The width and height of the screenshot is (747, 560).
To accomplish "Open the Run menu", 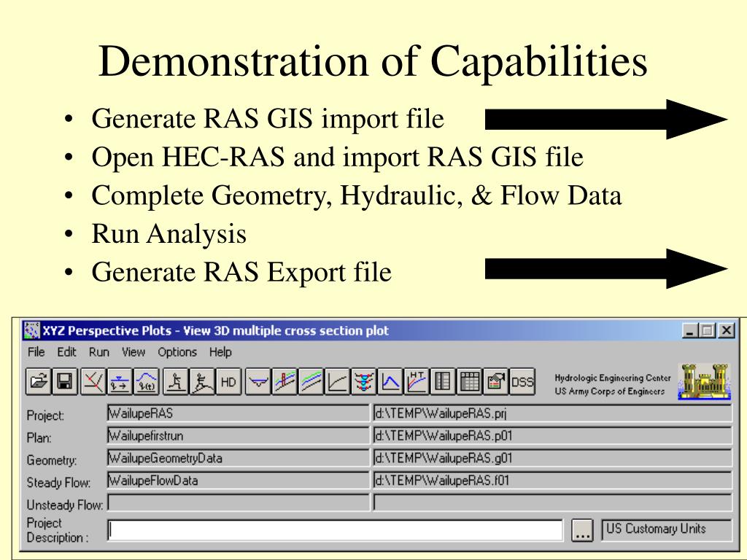I will (x=99, y=352).
